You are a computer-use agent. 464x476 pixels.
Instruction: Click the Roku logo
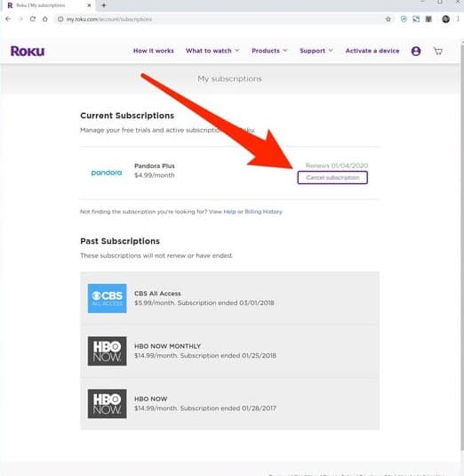click(x=28, y=51)
